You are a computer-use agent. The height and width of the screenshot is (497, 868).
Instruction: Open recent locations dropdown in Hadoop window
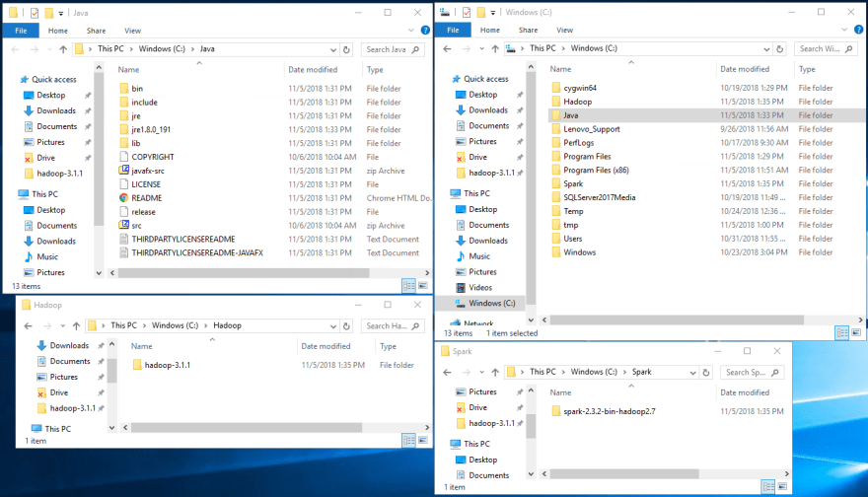coord(62,326)
